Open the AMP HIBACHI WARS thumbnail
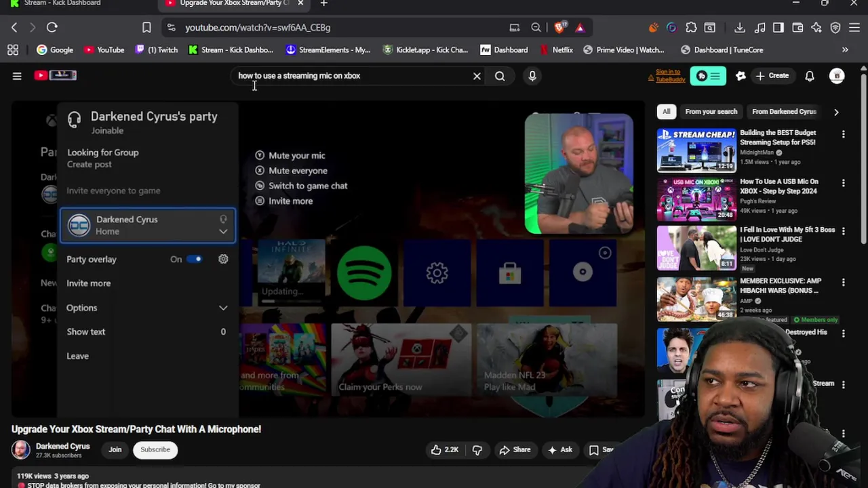The height and width of the screenshot is (488, 868). pyautogui.click(x=696, y=298)
